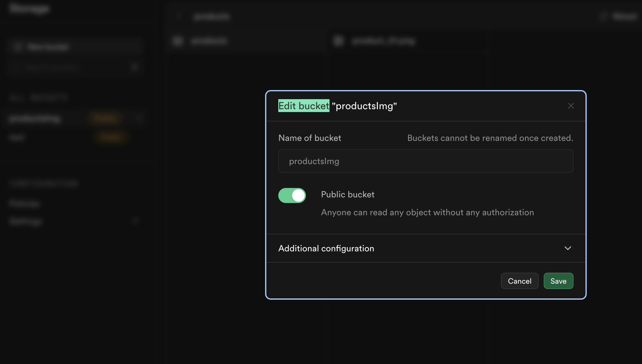Expand the Additional configuration section label
642x364 pixels.
[326, 249]
